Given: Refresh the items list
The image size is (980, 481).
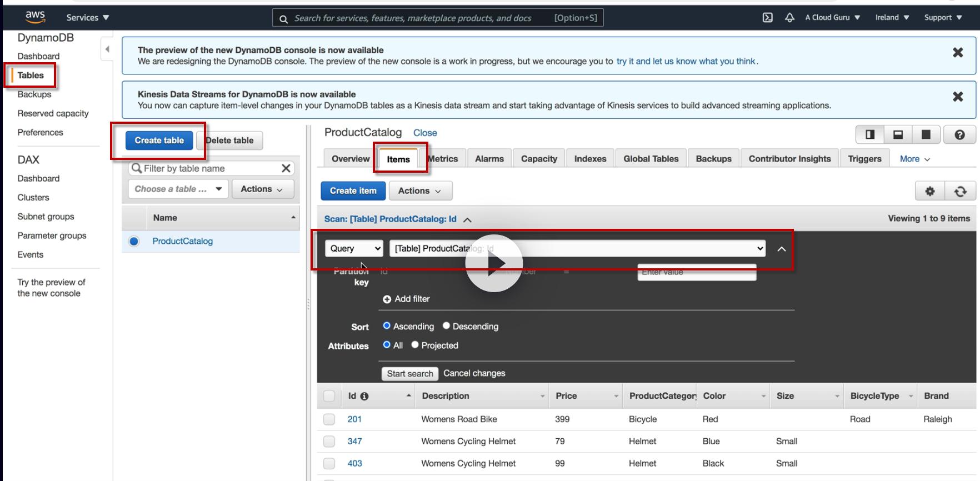Looking at the screenshot, I should pos(960,191).
